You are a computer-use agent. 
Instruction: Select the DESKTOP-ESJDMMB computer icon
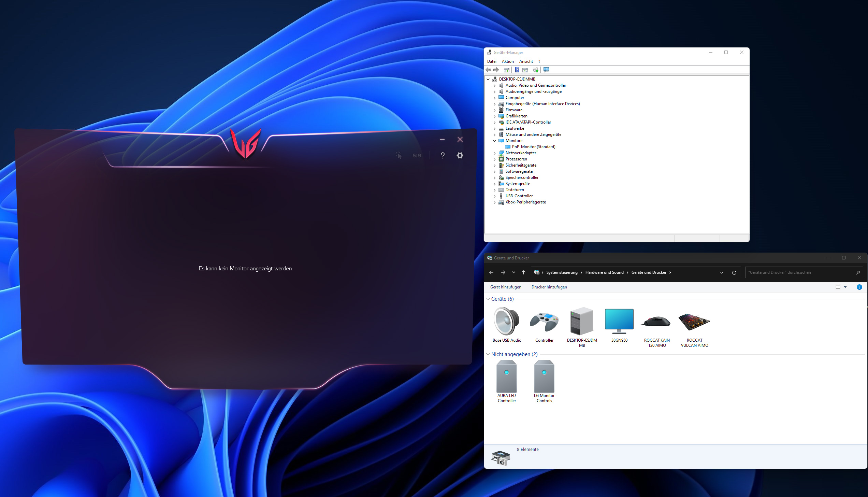[582, 321]
